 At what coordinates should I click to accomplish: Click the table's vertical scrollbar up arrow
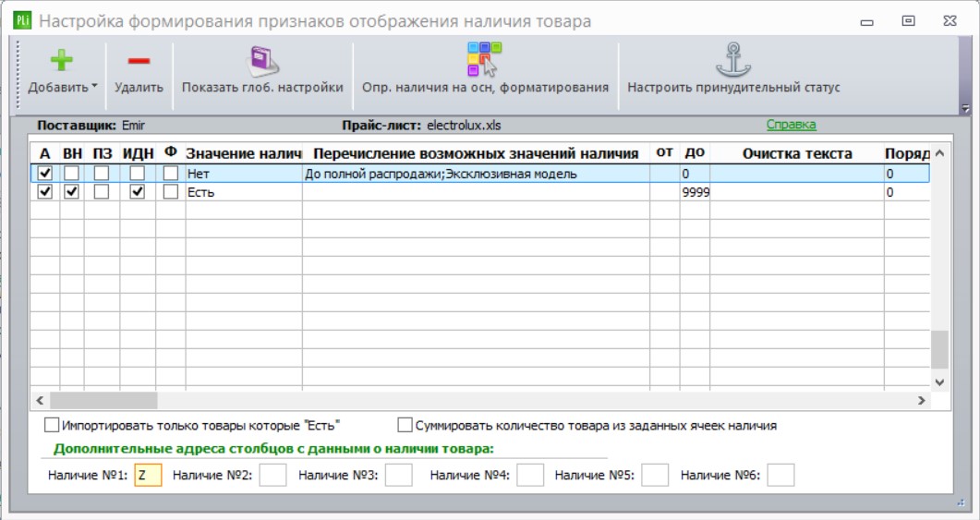pyautogui.click(x=939, y=153)
